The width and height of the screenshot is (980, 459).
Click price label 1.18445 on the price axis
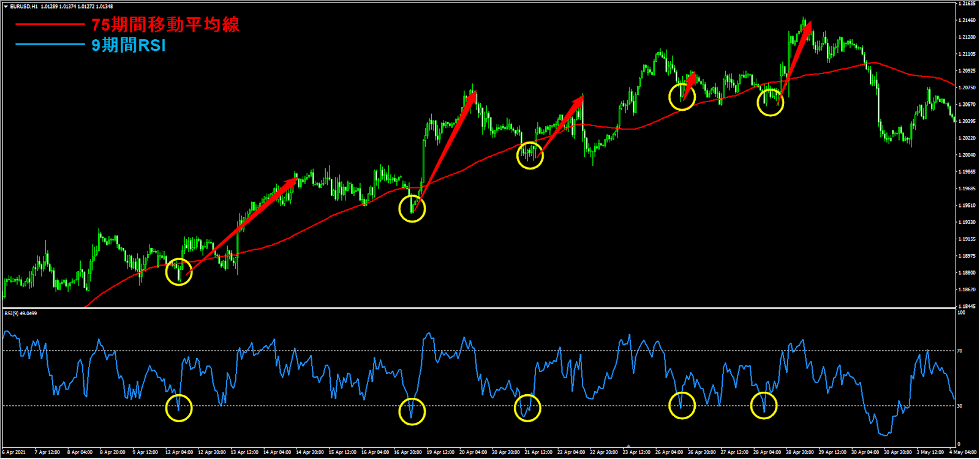click(x=967, y=305)
